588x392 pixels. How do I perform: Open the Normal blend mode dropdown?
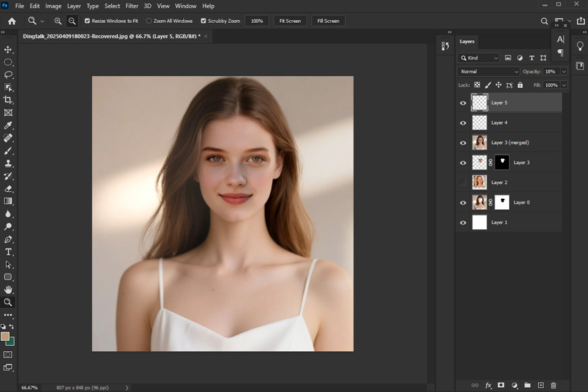click(x=488, y=71)
